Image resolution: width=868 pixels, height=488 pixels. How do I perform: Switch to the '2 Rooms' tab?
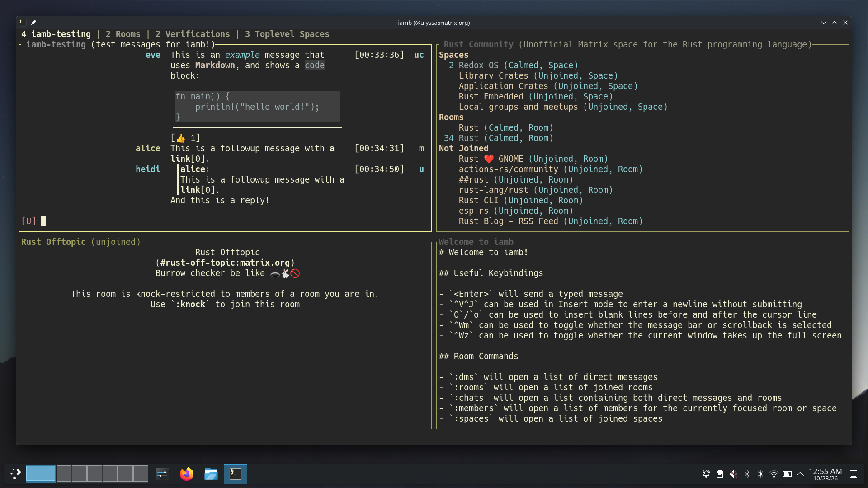[123, 34]
